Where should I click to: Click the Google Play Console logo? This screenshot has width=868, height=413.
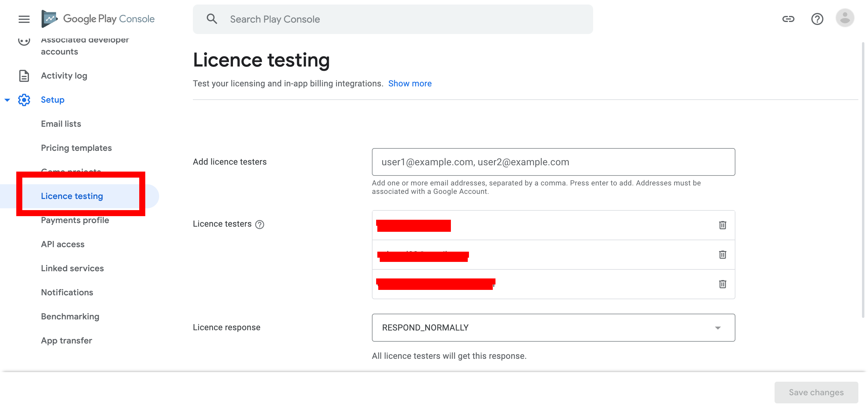coord(98,19)
